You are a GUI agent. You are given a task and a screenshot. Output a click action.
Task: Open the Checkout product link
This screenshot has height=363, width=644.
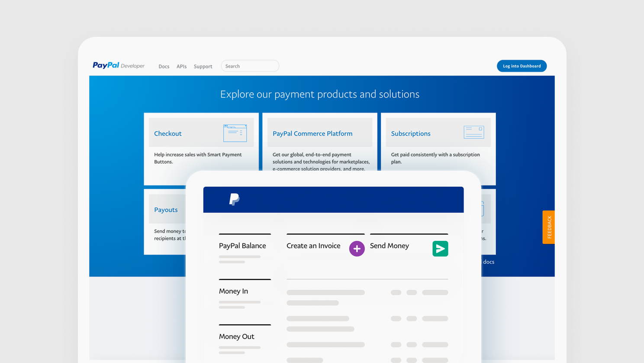pos(168,133)
